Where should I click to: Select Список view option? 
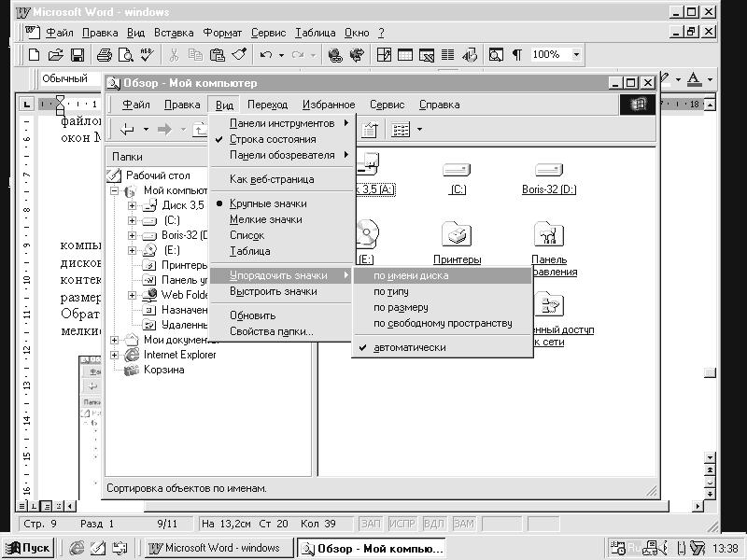282,235
